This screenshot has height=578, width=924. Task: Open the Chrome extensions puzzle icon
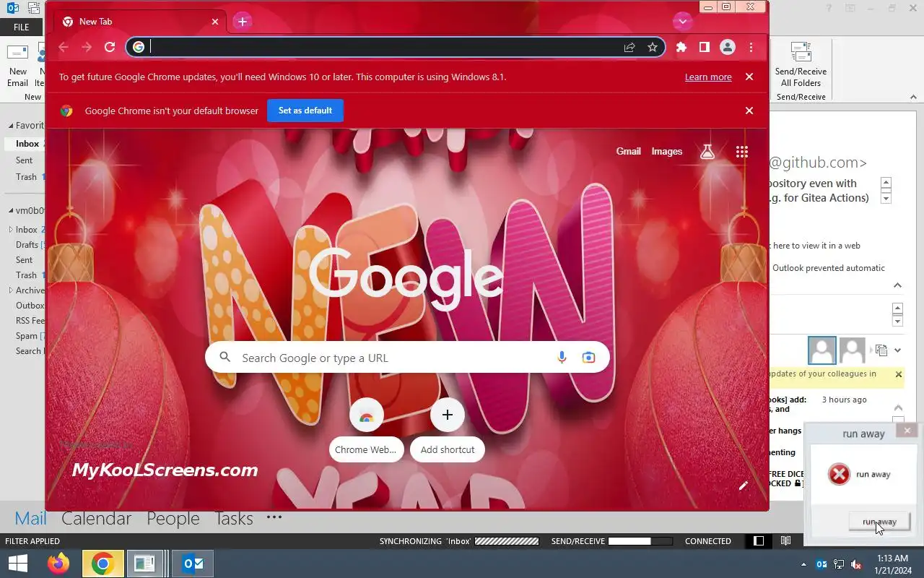[681, 47]
